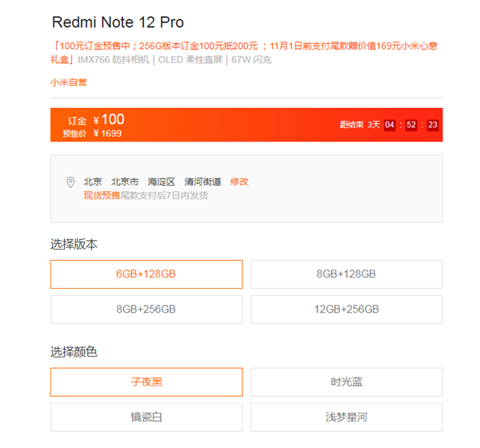Click the 预售价 ¥1699 presale price
The image size is (480, 448).
92,134
